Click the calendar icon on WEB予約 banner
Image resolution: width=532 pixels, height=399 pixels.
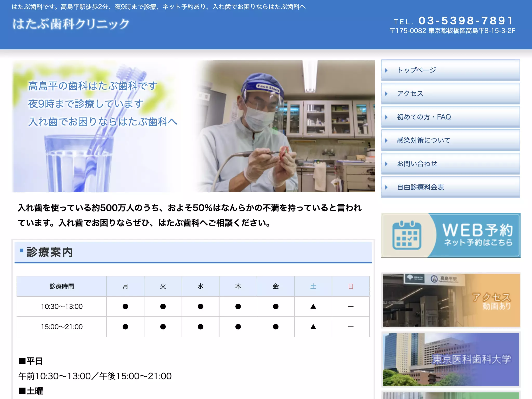407,235
